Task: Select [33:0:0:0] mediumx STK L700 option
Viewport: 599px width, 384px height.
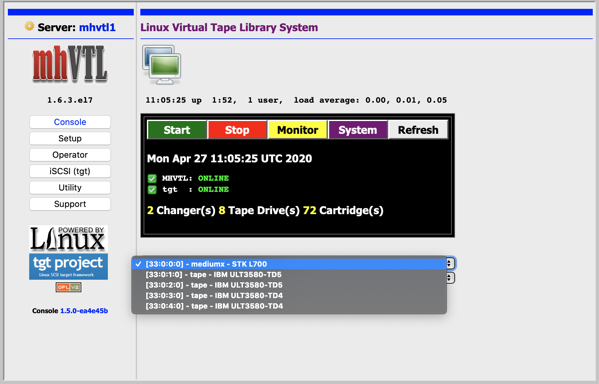Action: click(289, 264)
